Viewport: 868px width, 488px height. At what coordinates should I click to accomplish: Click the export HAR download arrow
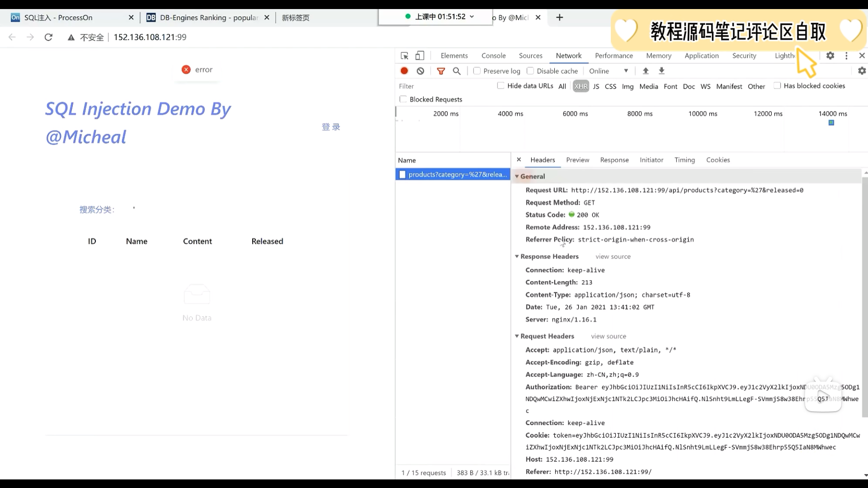tap(661, 71)
